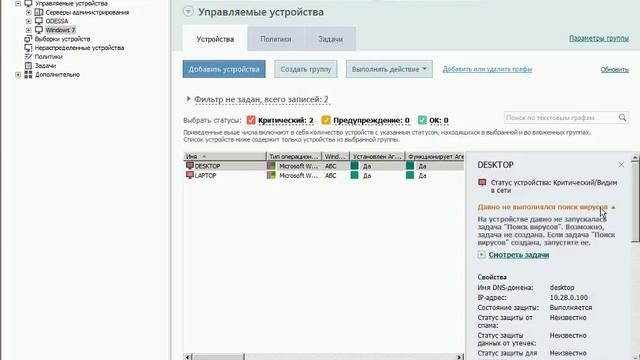The image size is (640, 360).
Task: Select Выборки устройств in tree
Action: (x=62, y=39)
